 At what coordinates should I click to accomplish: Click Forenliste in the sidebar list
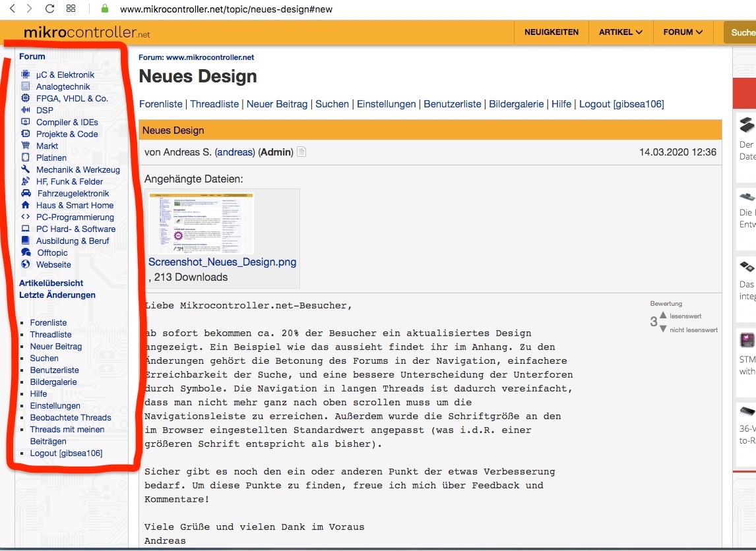point(48,323)
